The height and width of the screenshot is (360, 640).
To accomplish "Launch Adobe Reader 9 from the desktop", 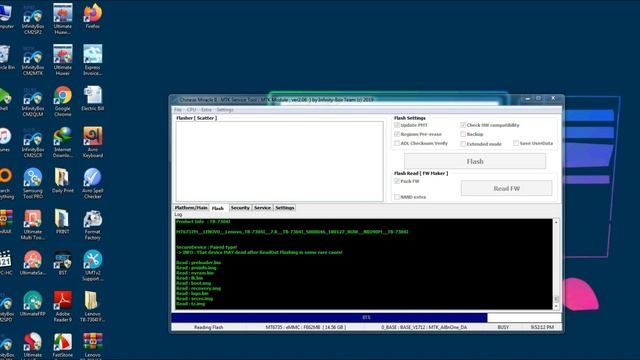I will click(x=62, y=306).
